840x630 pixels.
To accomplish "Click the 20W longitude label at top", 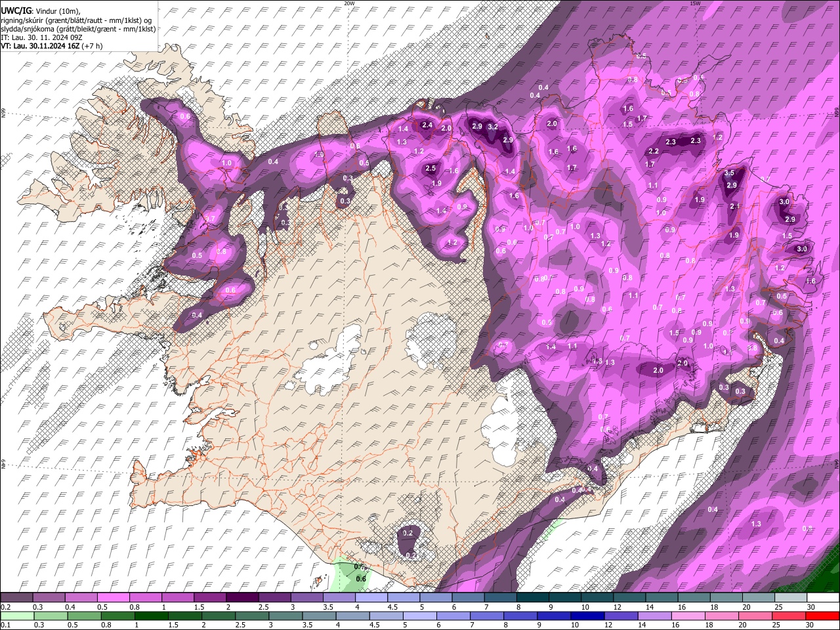I will coord(349,3).
